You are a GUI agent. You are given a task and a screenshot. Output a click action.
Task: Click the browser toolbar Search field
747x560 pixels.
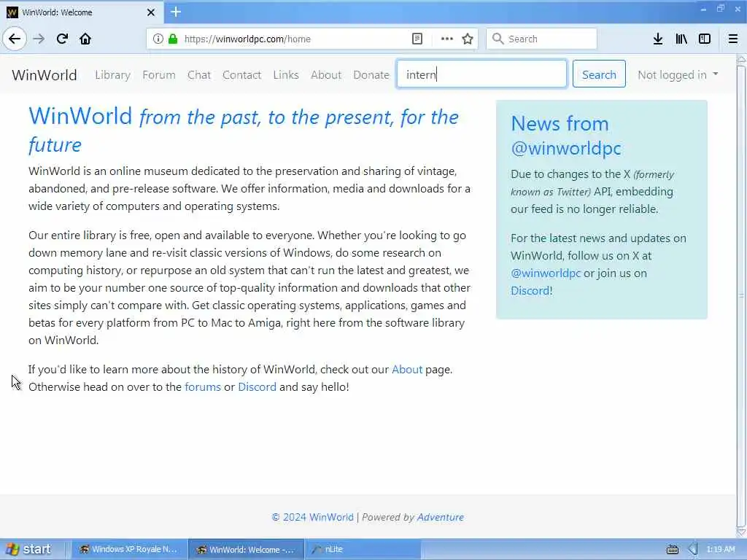[542, 39]
